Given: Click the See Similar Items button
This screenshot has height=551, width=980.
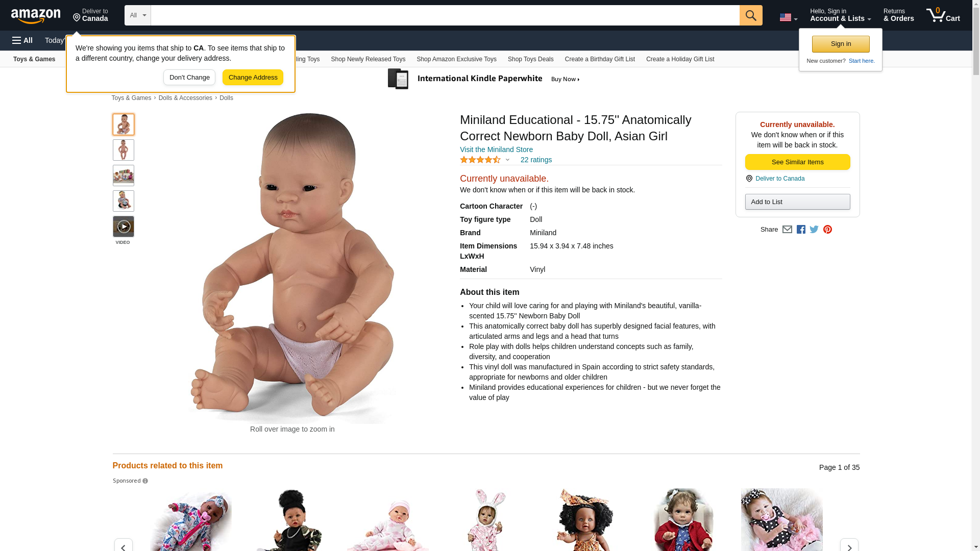Looking at the screenshot, I should point(797,162).
